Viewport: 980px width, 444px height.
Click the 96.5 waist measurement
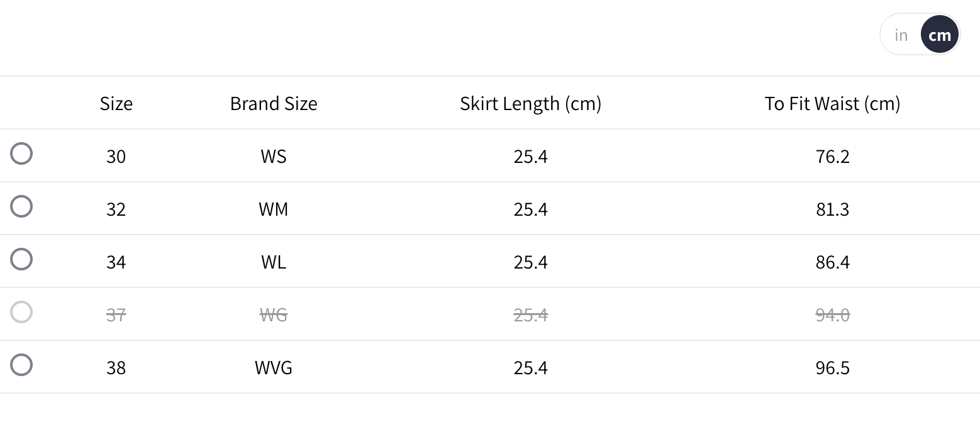tap(832, 368)
